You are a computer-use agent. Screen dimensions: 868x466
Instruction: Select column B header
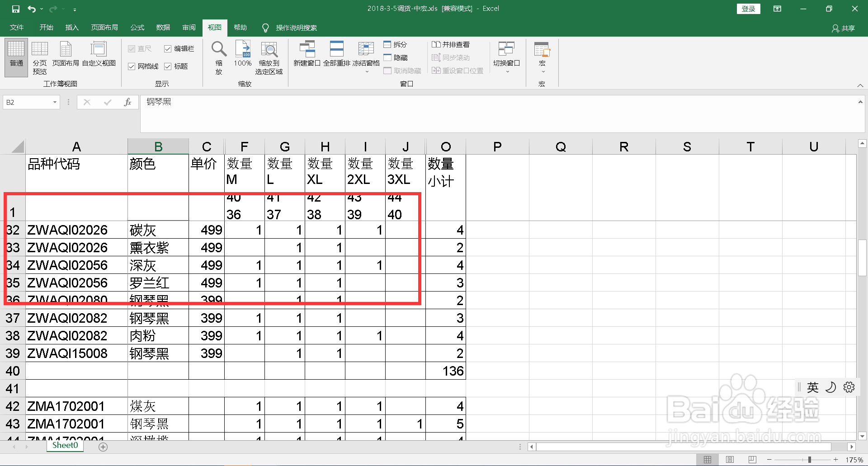pyautogui.click(x=158, y=146)
